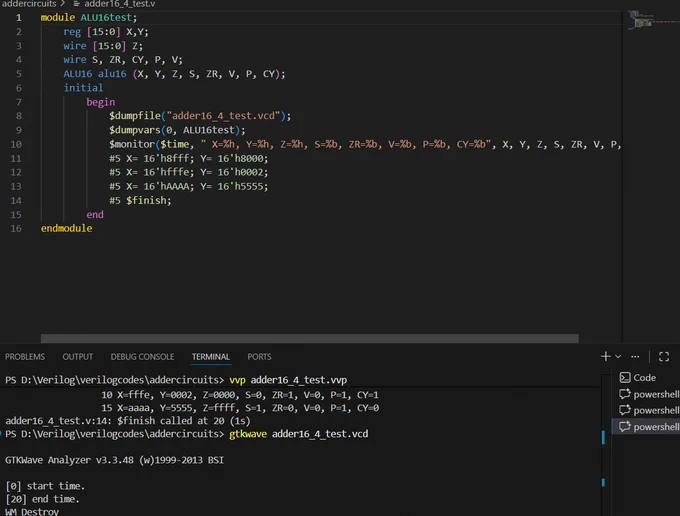Viewport: 680px width, 516px height.
Task: Click the 'reg [15:0] X,Y;' line
Action: [x=106, y=32]
